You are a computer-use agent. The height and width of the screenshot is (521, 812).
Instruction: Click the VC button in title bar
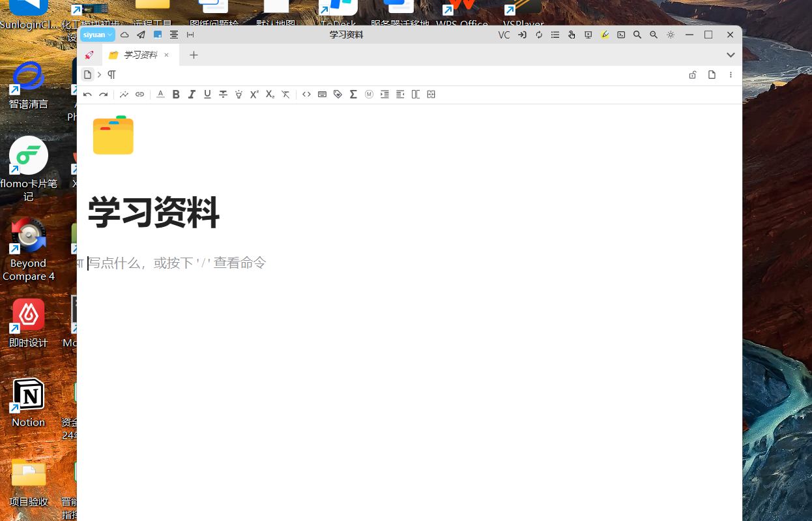pyautogui.click(x=504, y=35)
